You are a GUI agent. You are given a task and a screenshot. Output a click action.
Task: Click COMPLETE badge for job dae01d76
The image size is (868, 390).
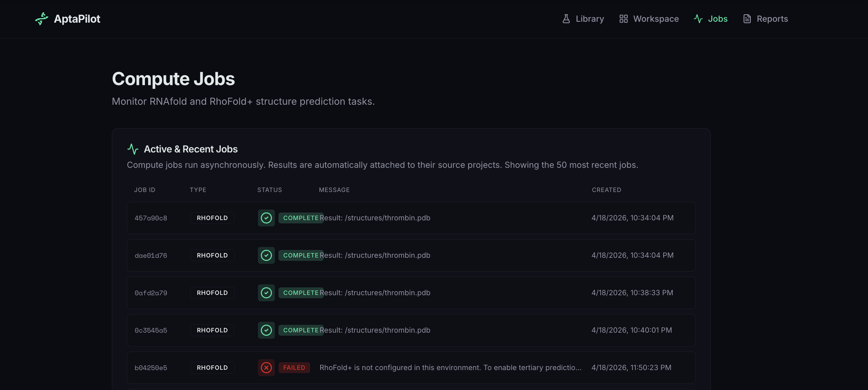301,255
